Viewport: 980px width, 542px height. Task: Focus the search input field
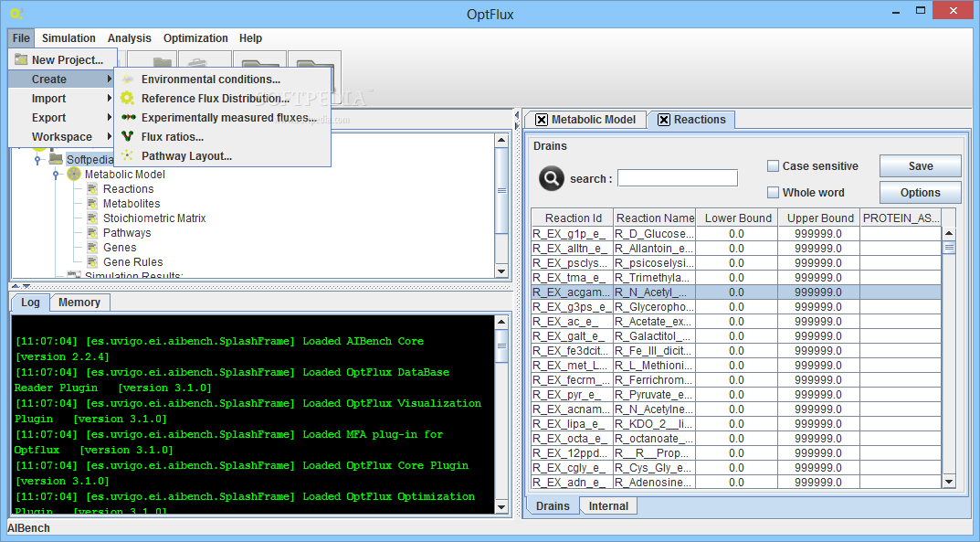tap(678, 178)
